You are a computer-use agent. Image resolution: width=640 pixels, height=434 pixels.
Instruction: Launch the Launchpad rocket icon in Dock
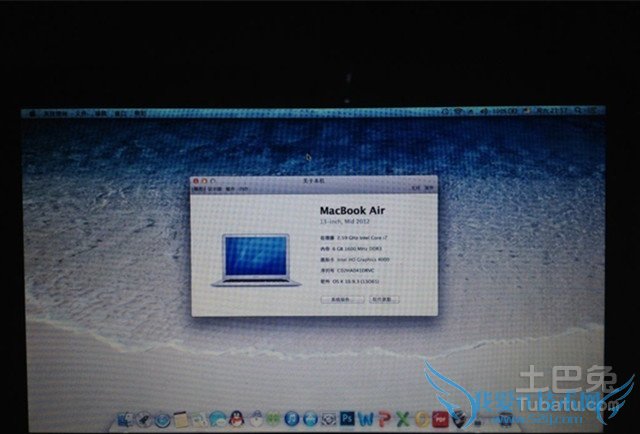click(x=144, y=419)
